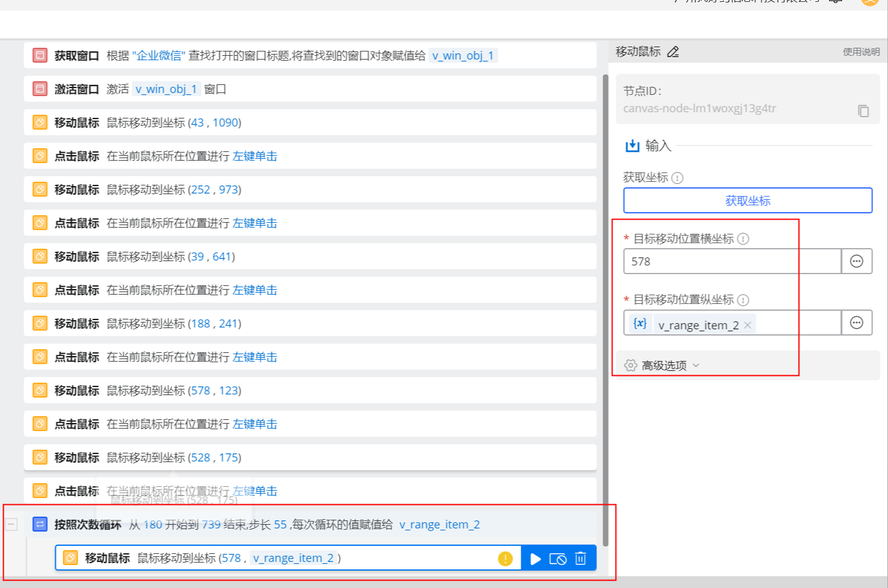Screen dimensions: 888x588
Task: Click the 输入 section download icon
Action: (x=632, y=146)
